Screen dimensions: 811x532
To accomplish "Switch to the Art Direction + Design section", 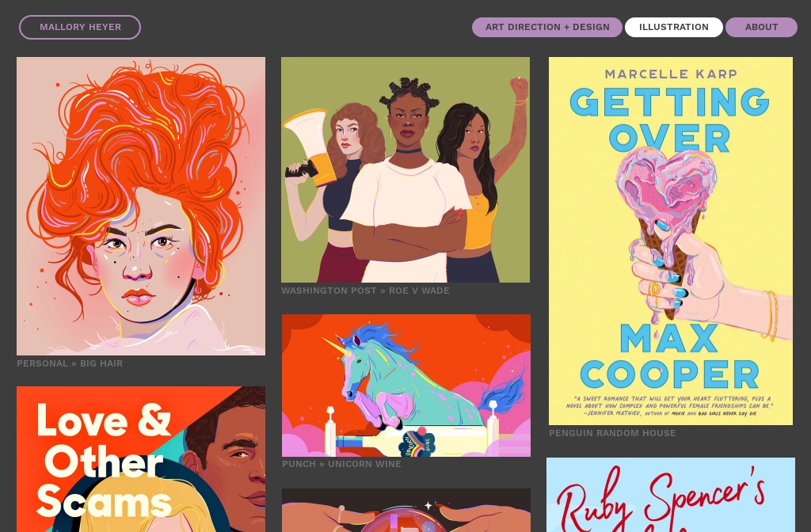I will 547,27.
